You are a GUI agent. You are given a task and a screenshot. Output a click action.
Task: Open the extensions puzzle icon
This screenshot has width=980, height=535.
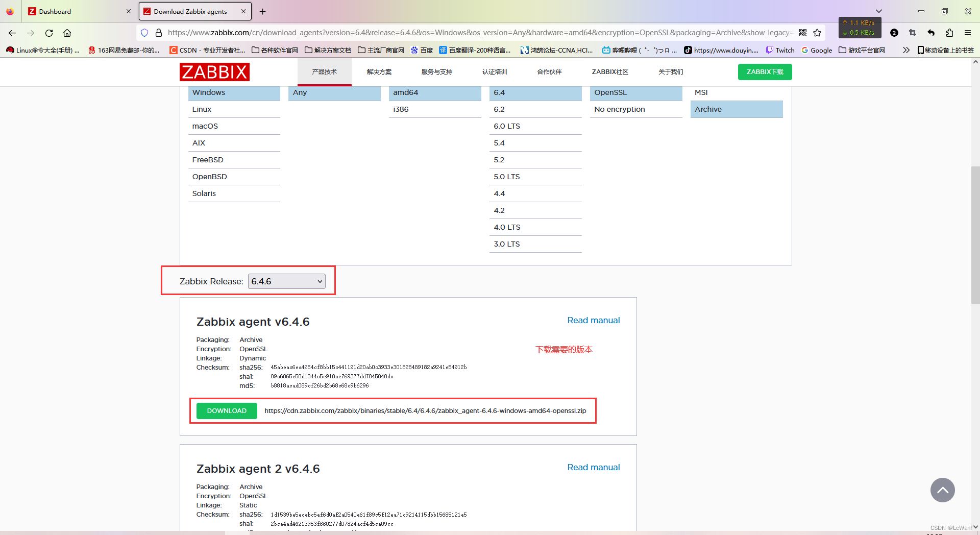(x=949, y=33)
